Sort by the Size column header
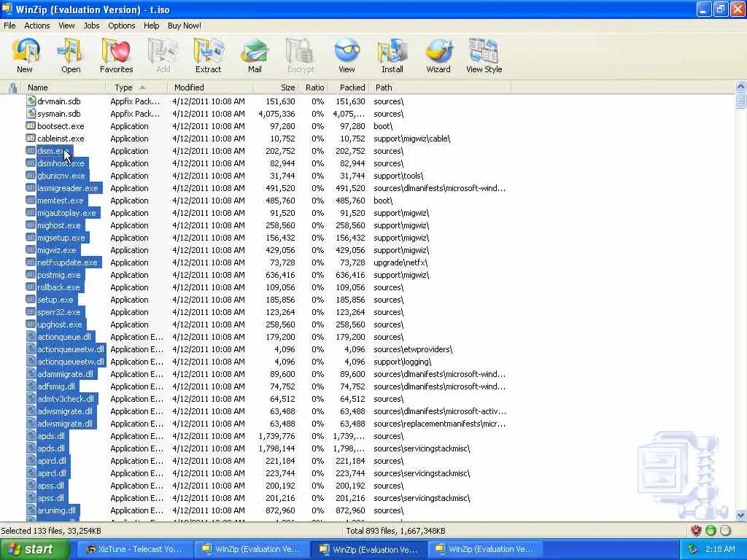Screen dimensions: 747x560 [x=276, y=87]
